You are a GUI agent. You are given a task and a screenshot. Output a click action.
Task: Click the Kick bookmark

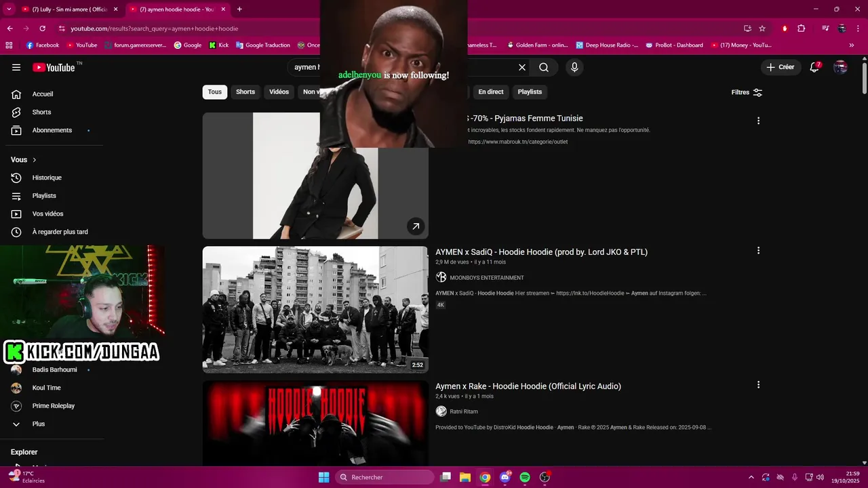218,45
